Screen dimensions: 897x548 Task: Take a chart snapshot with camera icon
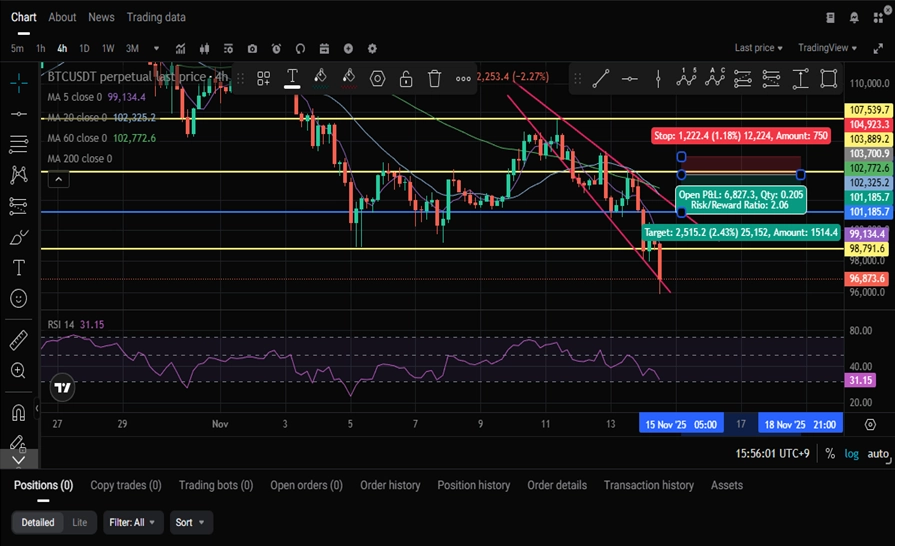click(x=252, y=49)
